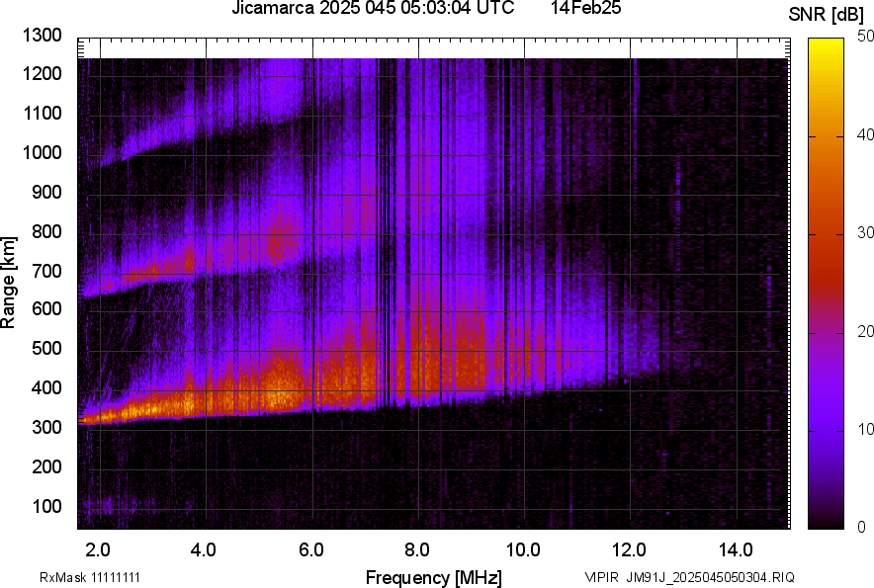874x588 pixels.
Task: Click the 50 tick label on colorbar
Action: coord(866,37)
